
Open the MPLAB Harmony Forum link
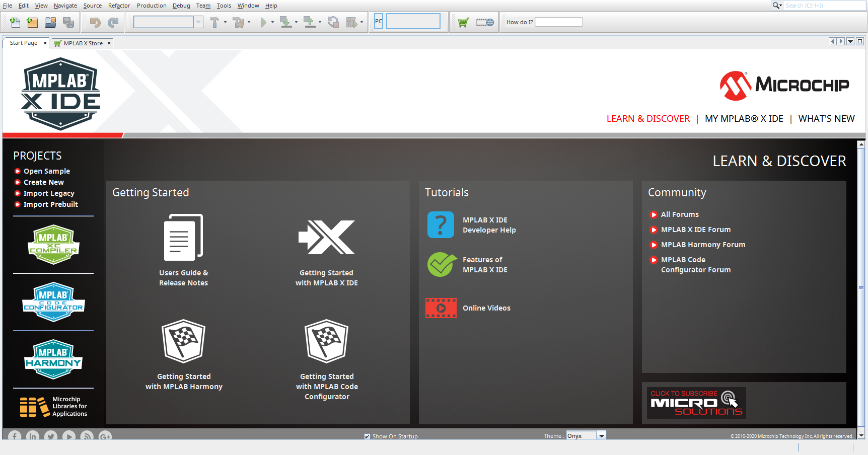[703, 245]
